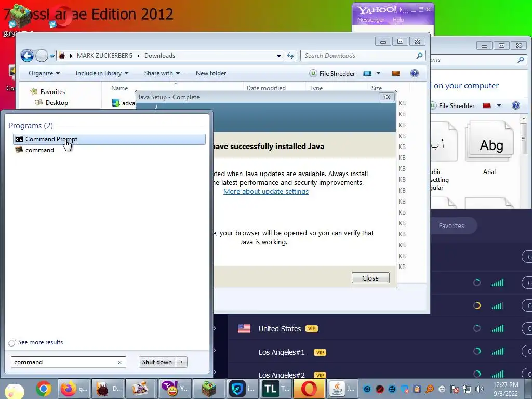Viewport: 532px width, 399px height.
Task: Open the Minecraft block taskbar icon
Action: (x=209, y=389)
